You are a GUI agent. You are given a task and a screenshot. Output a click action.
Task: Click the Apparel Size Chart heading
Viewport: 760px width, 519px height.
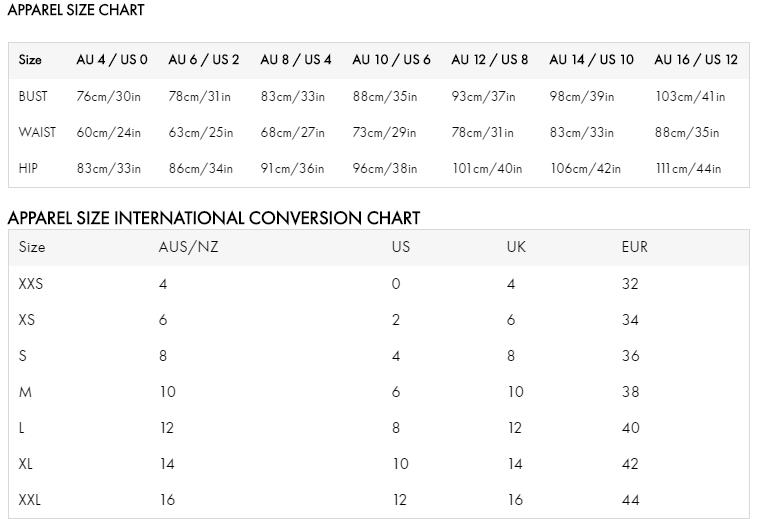(76, 10)
